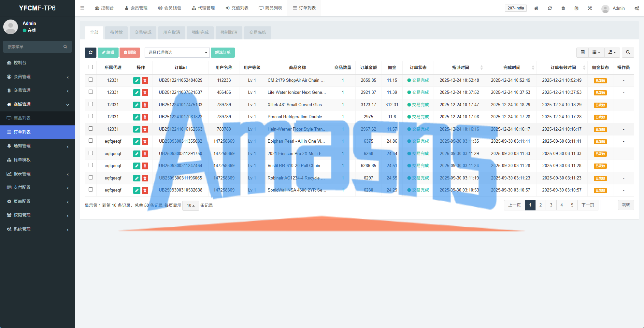Expand 会员管理 in the sidebar
The width and height of the screenshot is (644, 328).
(x=37, y=77)
